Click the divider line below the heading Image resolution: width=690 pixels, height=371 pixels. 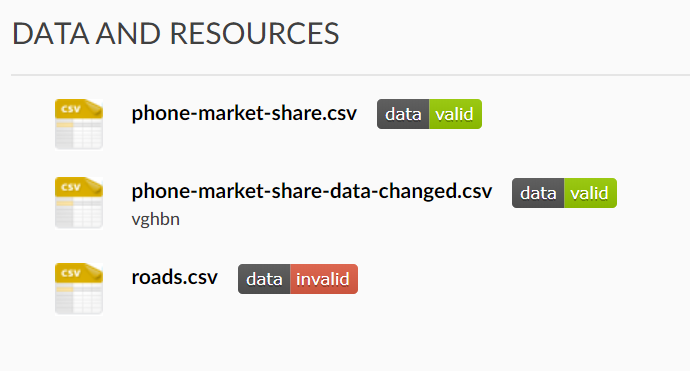(x=350, y=75)
